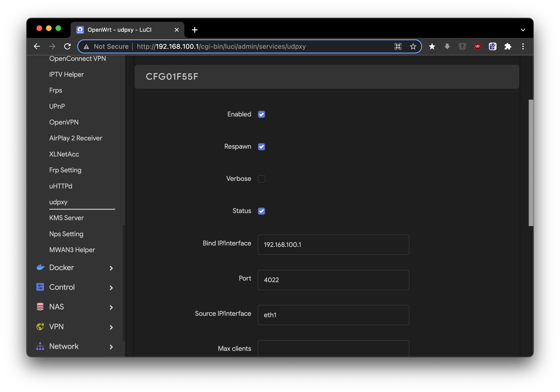Click the IPTV Helper service icon
This screenshot has height=392, width=560.
point(66,74)
